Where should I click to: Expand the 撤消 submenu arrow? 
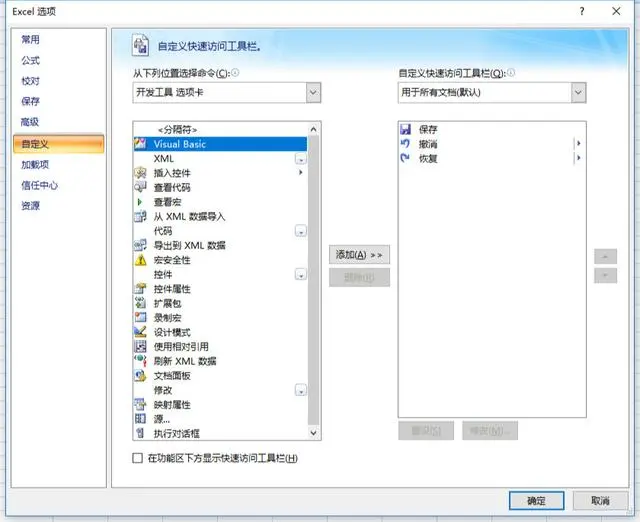(578, 144)
